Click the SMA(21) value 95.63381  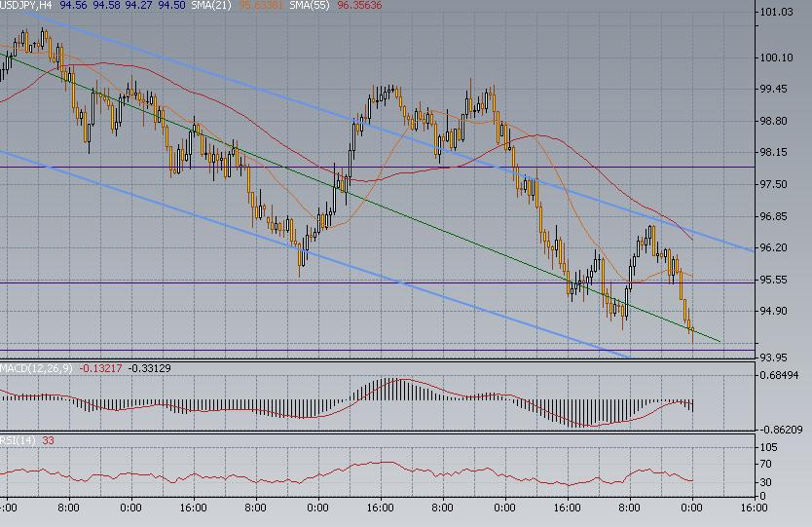[263, 6]
